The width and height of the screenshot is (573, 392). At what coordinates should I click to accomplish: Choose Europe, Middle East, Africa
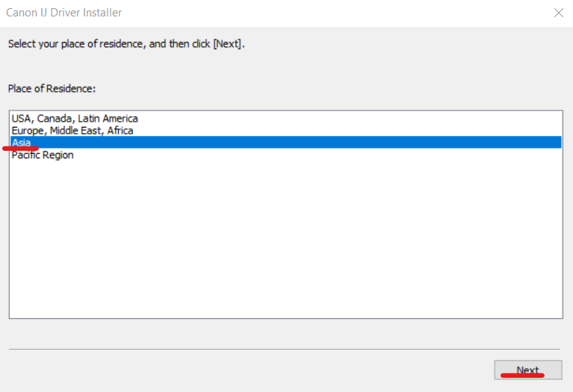point(72,131)
